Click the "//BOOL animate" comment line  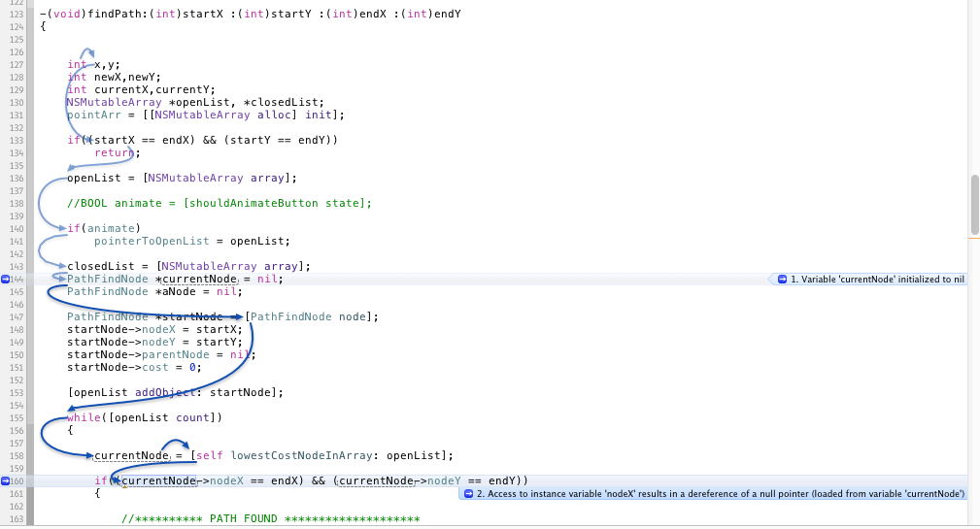220,204
